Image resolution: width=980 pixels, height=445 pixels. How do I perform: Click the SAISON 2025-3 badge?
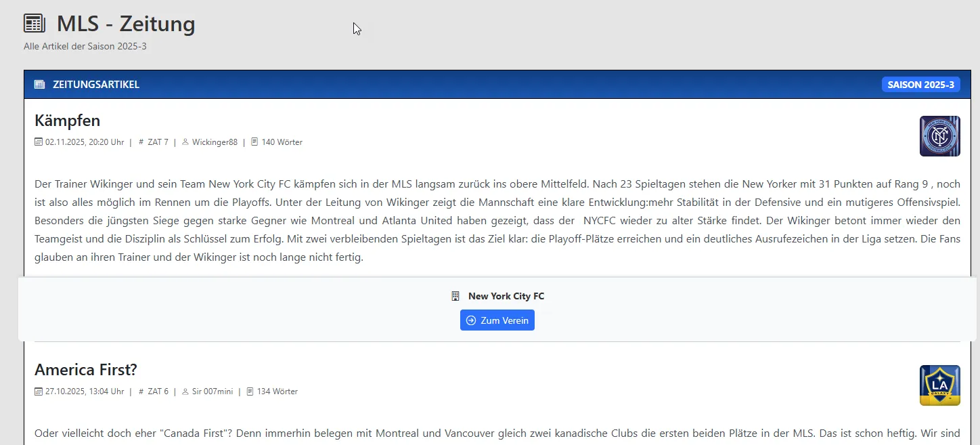920,85
